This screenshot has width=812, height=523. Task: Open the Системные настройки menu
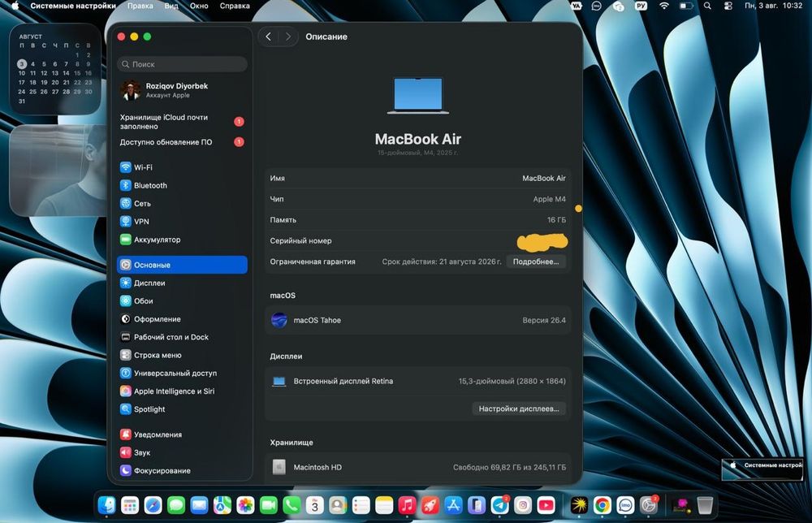point(73,6)
